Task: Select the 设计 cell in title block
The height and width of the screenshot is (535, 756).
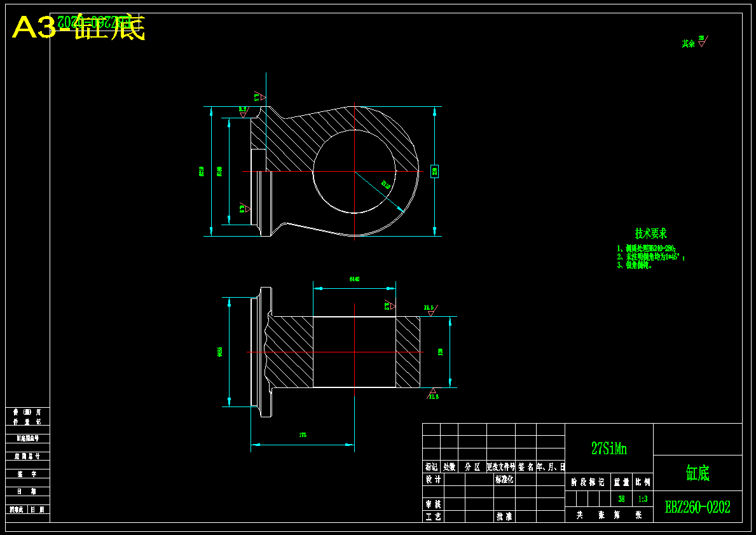Action: pyautogui.click(x=433, y=480)
